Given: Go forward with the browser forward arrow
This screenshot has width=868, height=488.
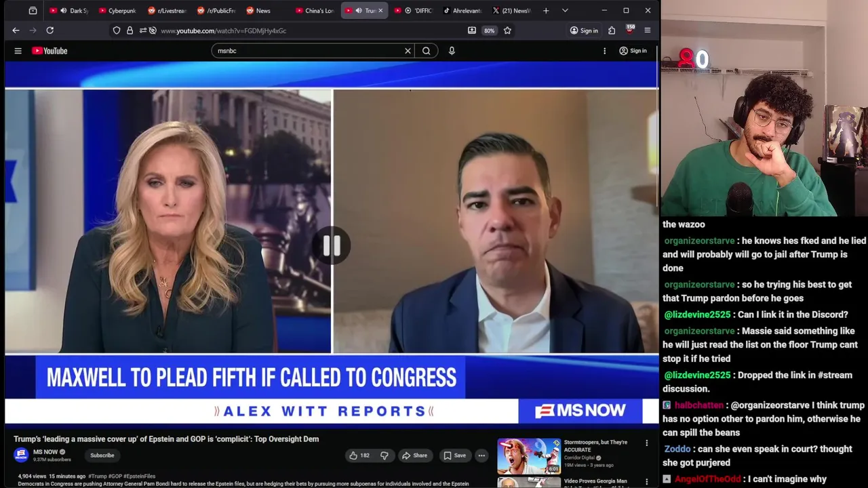Looking at the screenshot, I should (x=33, y=30).
